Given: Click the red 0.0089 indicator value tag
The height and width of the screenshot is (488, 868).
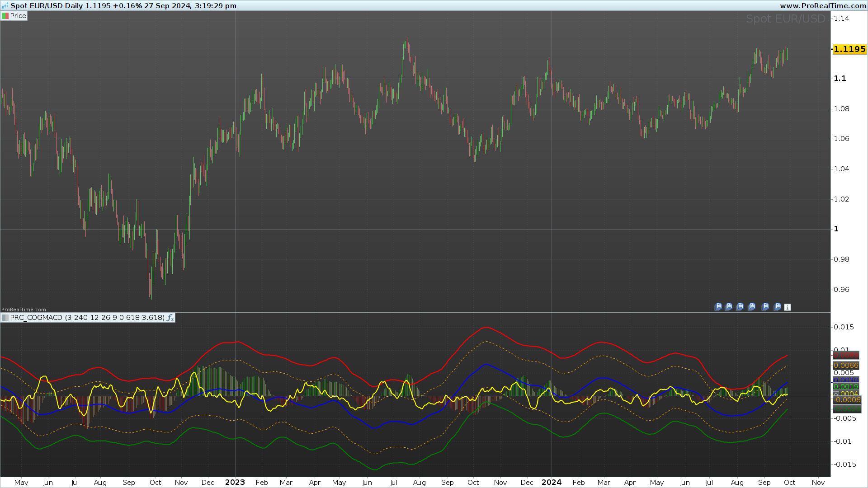Looking at the screenshot, I should tap(845, 355).
